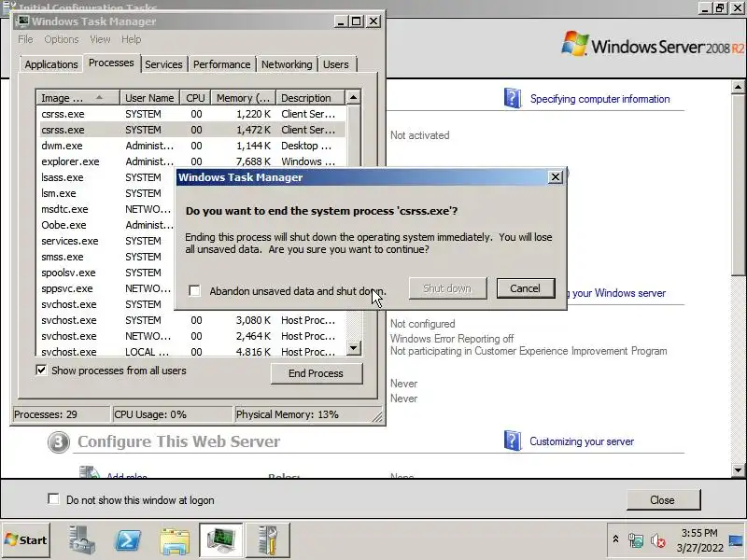This screenshot has height=560, width=747.
Task: Check Abandon unsaved data and shut down
Action: coord(194,290)
